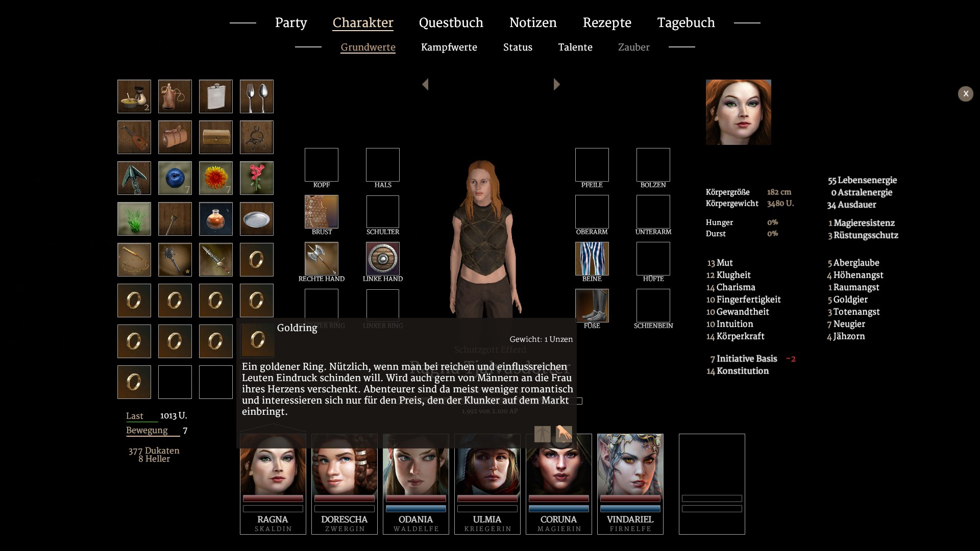Open the Tagebuch tab
Viewport: 980px width, 551px height.
click(686, 23)
